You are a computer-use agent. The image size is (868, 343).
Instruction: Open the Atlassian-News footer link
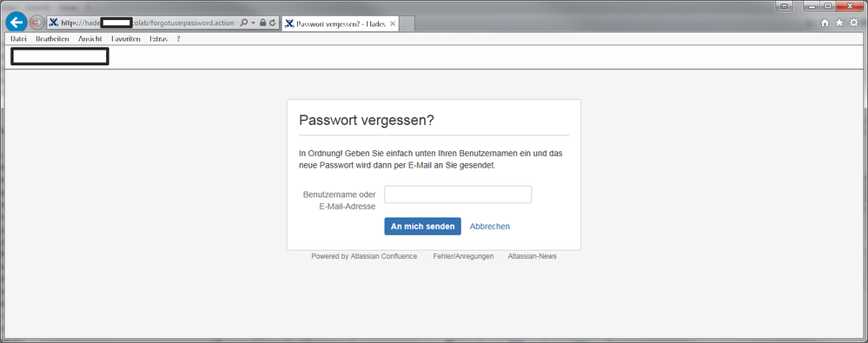(532, 257)
